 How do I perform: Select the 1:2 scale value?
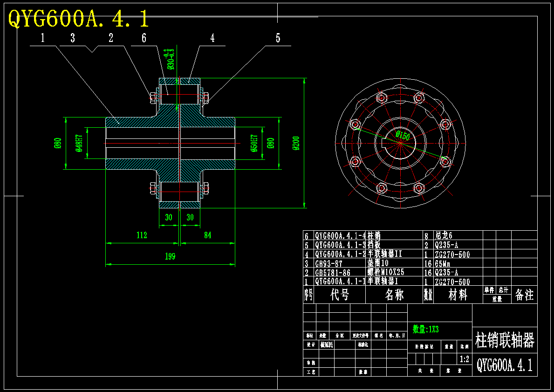(465, 359)
